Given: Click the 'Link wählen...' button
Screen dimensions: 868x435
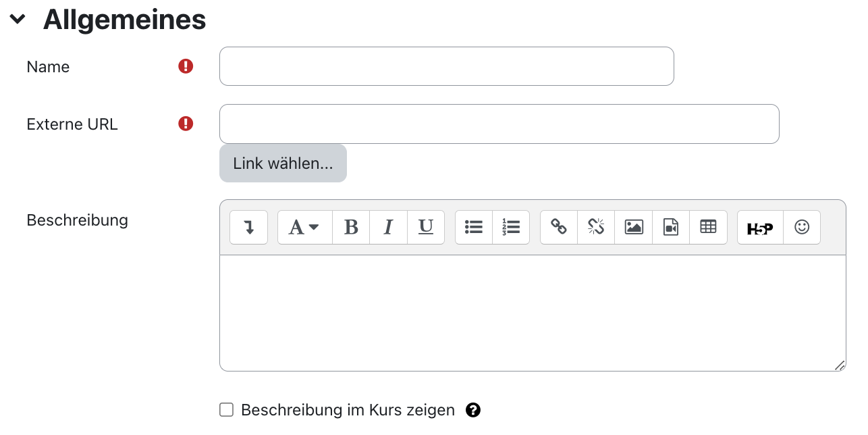Looking at the screenshot, I should click(283, 163).
